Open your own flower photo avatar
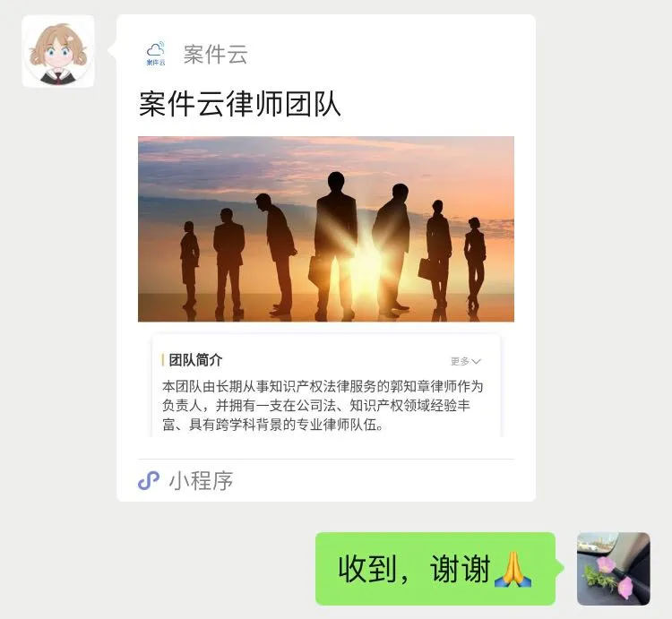 coord(614,569)
